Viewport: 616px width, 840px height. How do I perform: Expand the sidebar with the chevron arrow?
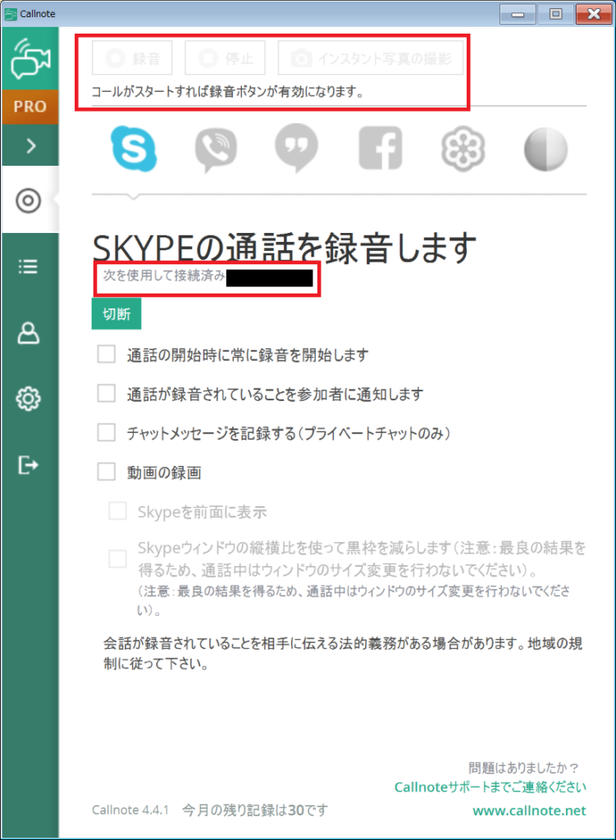pyautogui.click(x=31, y=146)
